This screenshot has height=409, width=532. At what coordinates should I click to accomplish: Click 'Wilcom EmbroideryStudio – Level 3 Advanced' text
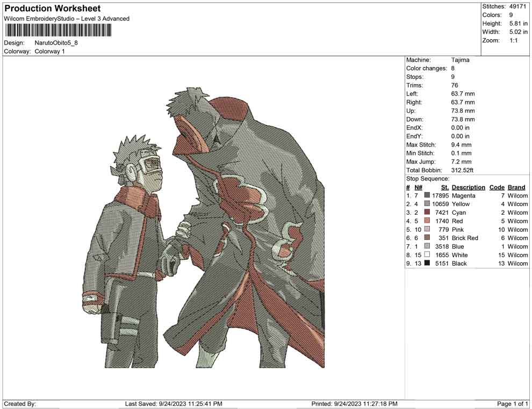pyautogui.click(x=67, y=19)
